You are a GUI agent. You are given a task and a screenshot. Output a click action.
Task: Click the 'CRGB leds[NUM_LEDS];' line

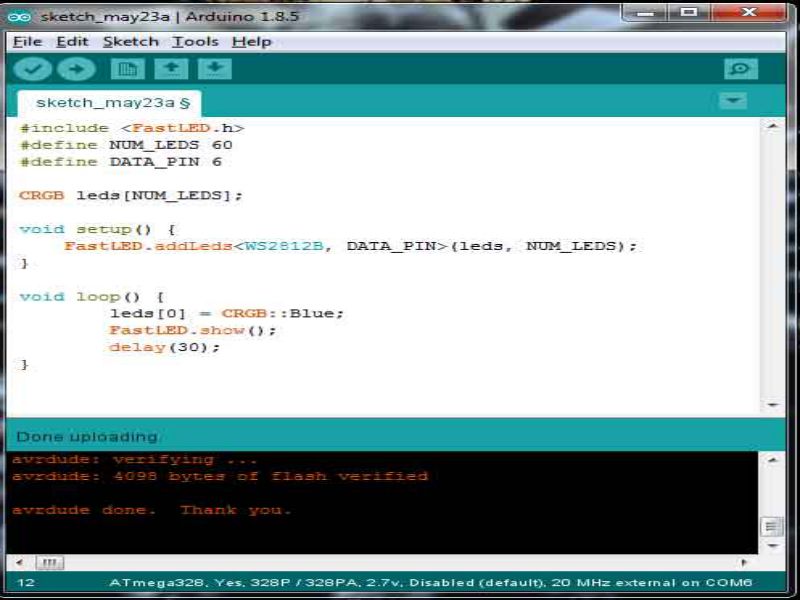tap(131, 195)
